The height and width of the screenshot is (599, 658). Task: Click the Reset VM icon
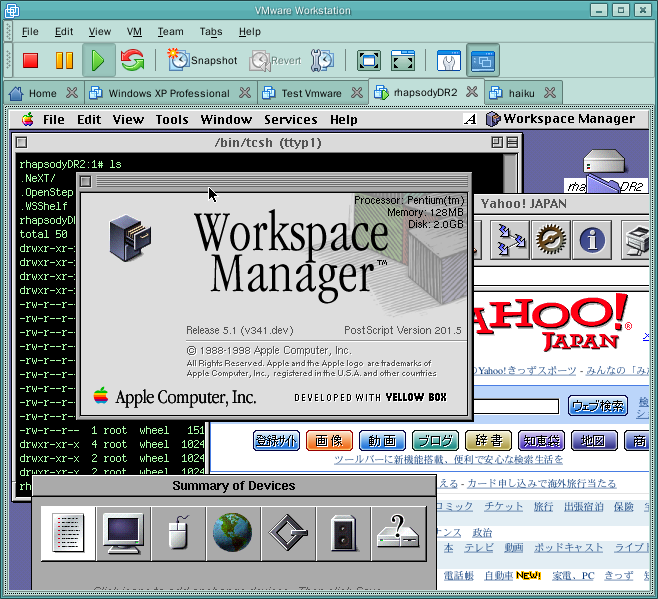(132, 60)
